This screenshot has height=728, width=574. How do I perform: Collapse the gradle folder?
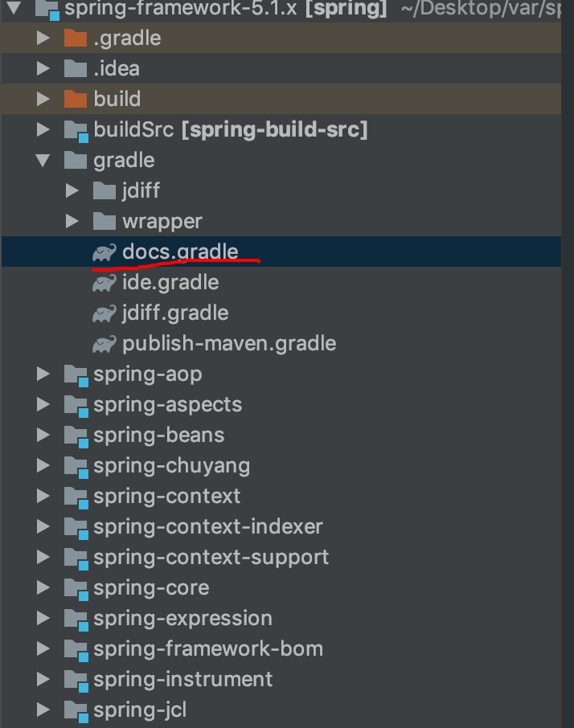43,161
